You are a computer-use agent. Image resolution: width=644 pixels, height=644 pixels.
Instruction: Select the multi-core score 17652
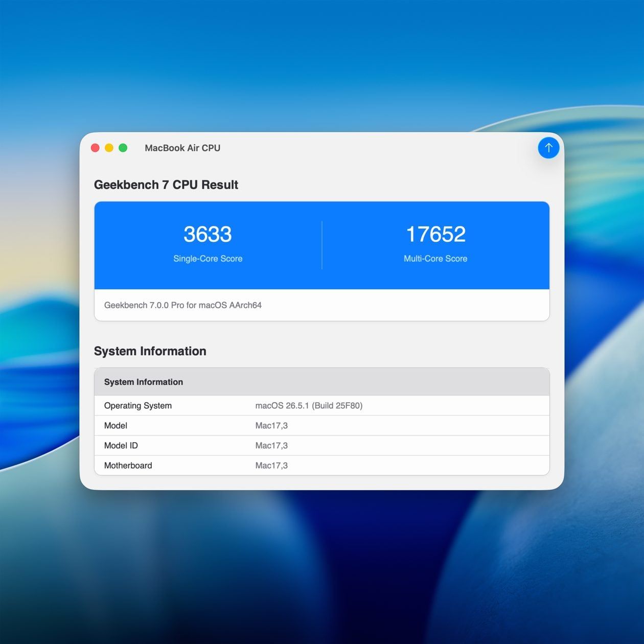click(435, 234)
